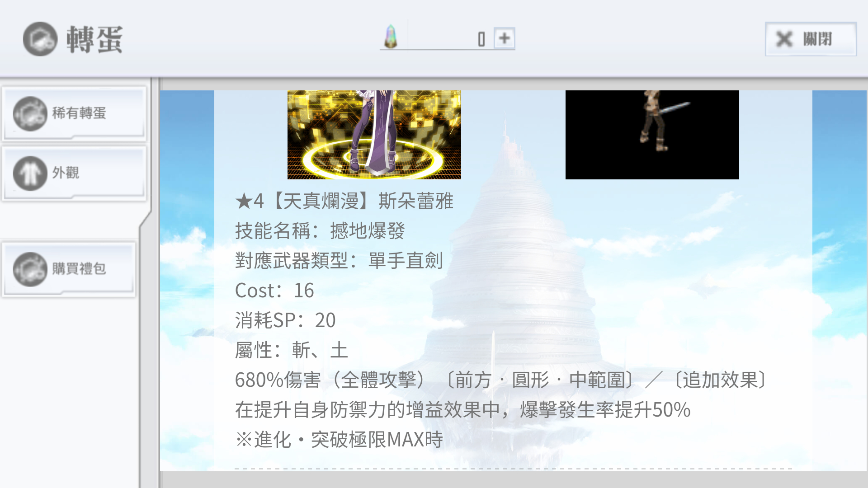Image resolution: width=868 pixels, height=488 pixels.
Task: Click the 購買禮包 capsule icon
Action: (x=30, y=269)
